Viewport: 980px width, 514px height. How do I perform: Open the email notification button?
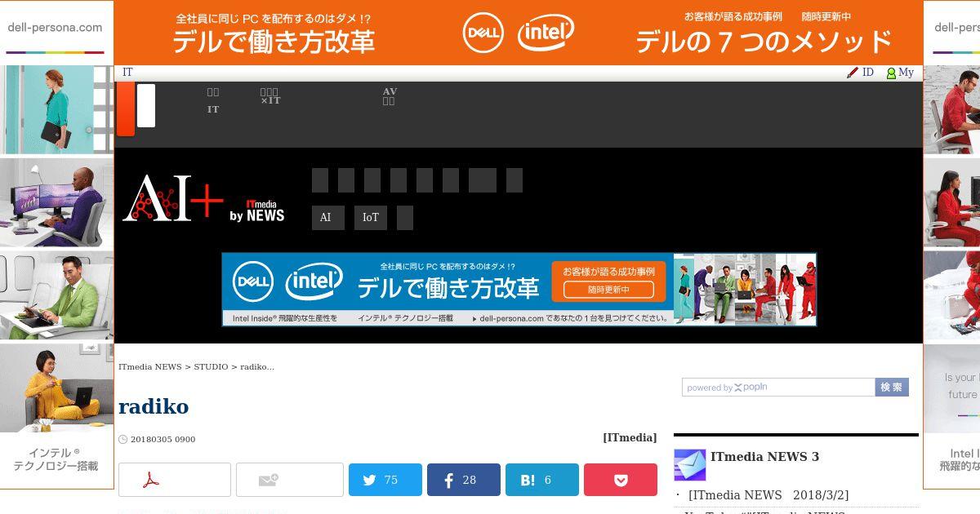290,480
